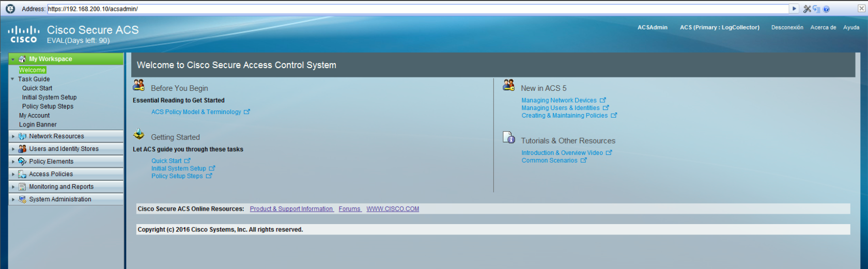The image size is (868, 269).
Task: Click the Users and Identity Stores icon
Action: pyautogui.click(x=22, y=149)
